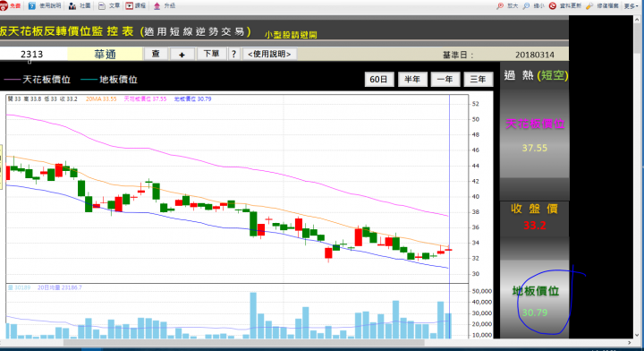Click the tallest volume bar in volume chart
The height and width of the screenshot is (351, 644).
pos(253,315)
